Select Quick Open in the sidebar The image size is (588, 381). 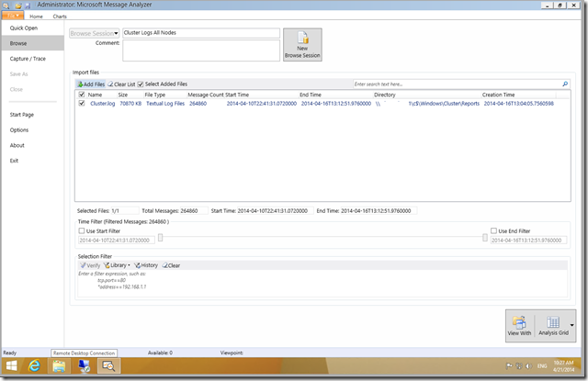24,28
